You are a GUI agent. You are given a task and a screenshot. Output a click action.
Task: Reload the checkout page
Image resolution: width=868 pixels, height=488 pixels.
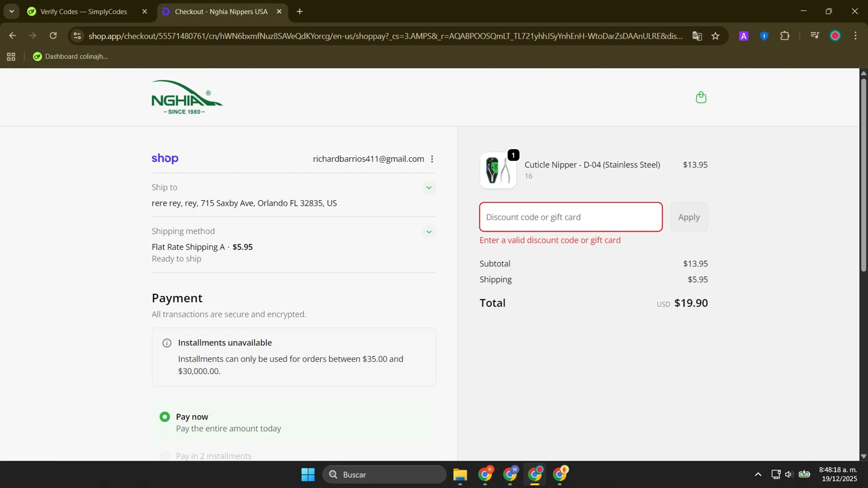click(x=53, y=36)
